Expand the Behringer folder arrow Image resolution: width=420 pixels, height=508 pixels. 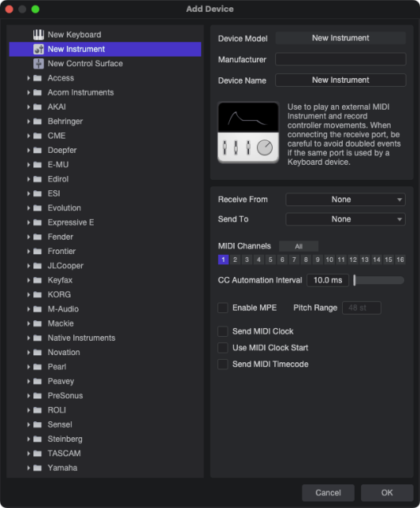[29, 122]
